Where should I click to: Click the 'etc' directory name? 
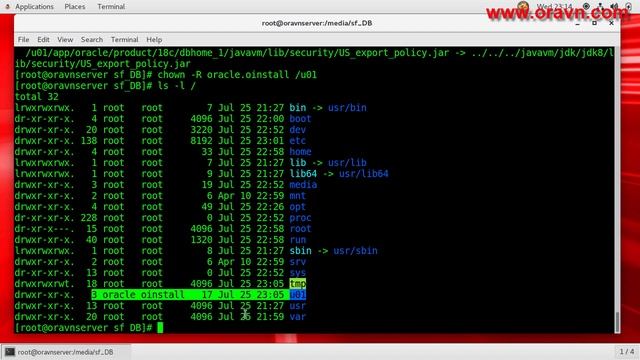click(x=298, y=141)
